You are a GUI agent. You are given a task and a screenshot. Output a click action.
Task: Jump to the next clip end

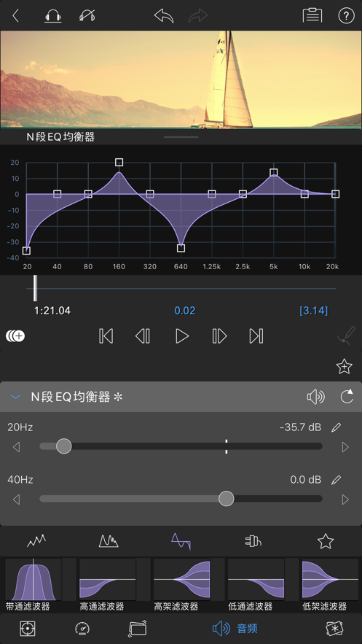[x=256, y=336]
